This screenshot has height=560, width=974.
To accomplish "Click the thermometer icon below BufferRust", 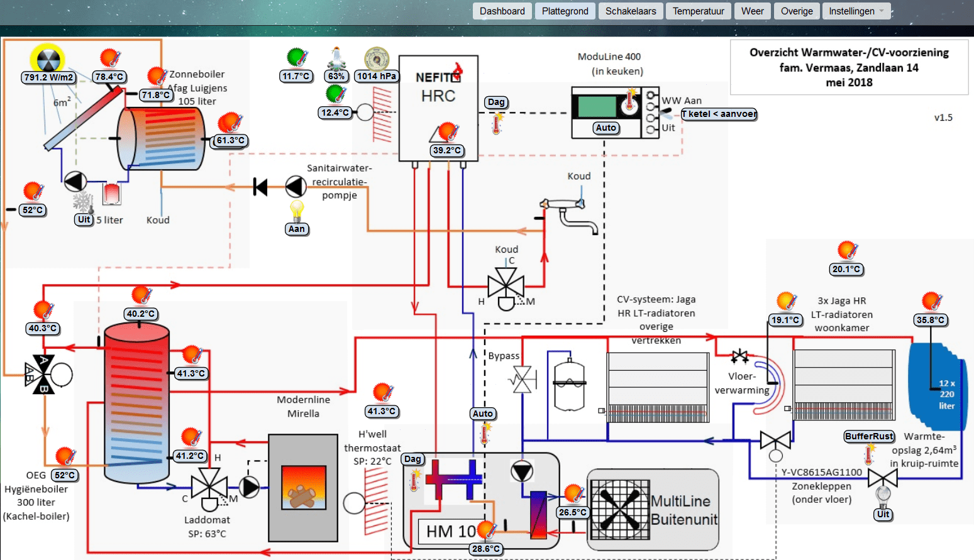I will coord(870,454).
